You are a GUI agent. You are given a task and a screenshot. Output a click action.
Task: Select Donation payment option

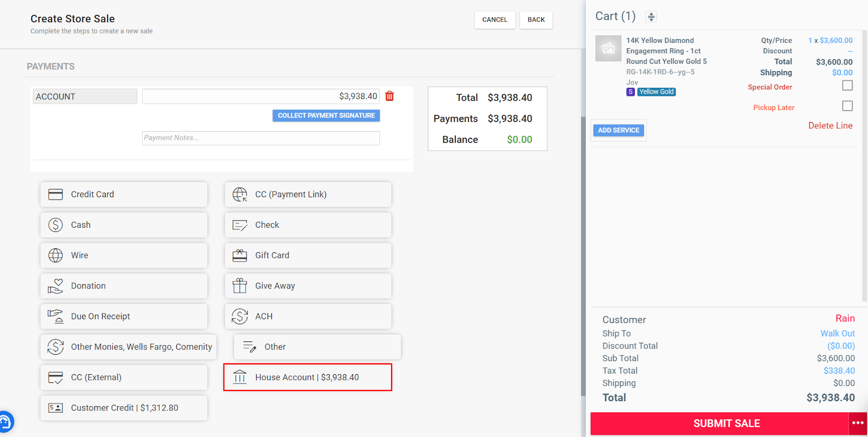click(124, 286)
